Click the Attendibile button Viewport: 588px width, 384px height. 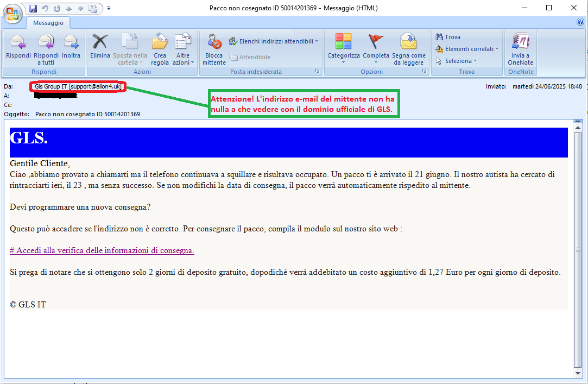pyautogui.click(x=250, y=57)
